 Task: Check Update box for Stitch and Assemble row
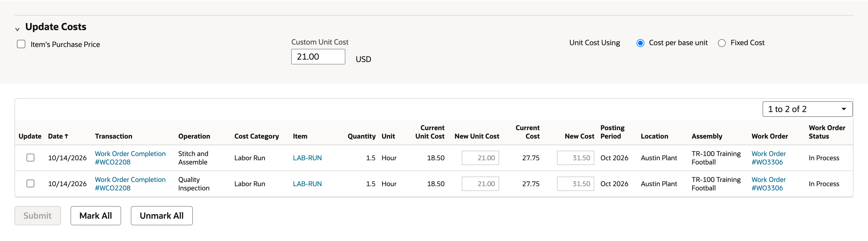click(x=30, y=158)
